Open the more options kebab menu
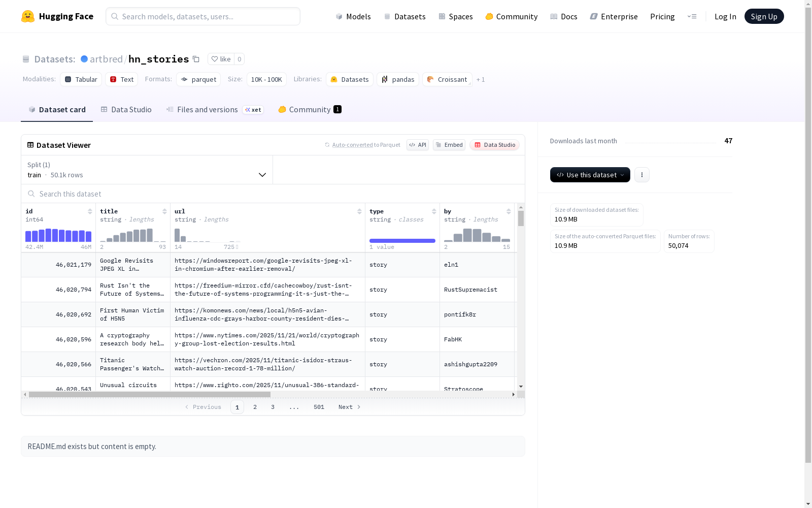Viewport: 812px width, 508px height. (x=642, y=175)
